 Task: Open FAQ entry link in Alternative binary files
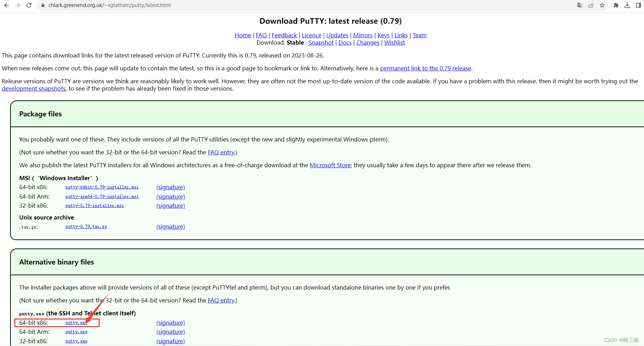click(221, 300)
